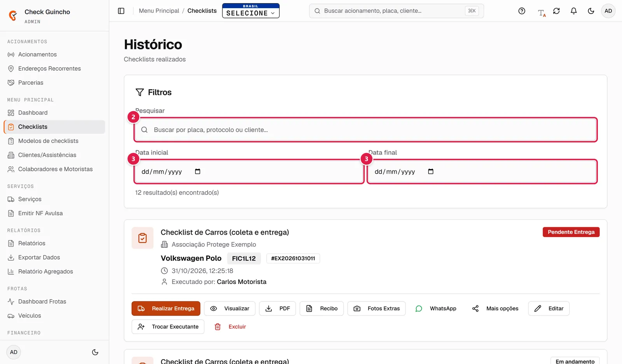This screenshot has height=364, width=622.
Task: Open Emitir NF Avulsa
Action: 54,213
